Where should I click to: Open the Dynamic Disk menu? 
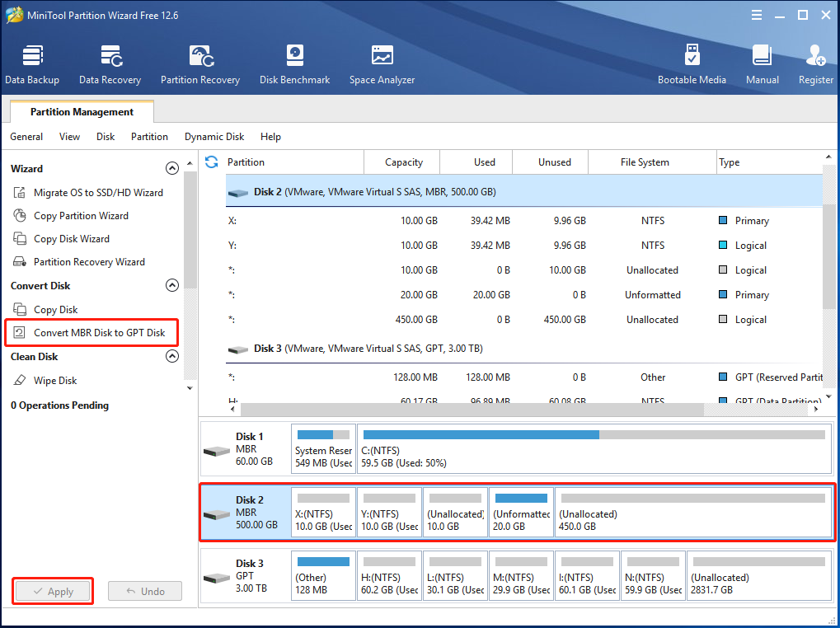214,137
